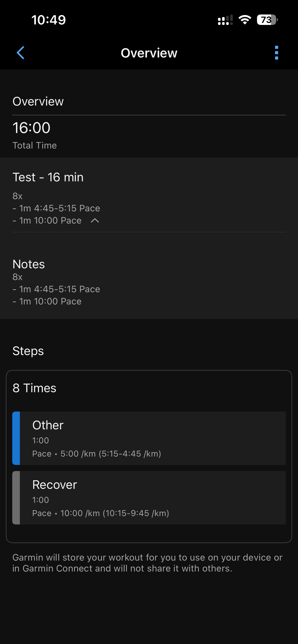Tap the Notes section heading
This screenshot has width=298, height=644.
click(x=29, y=264)
